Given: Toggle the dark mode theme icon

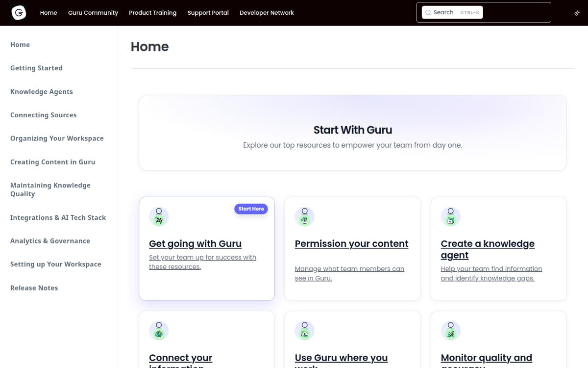Looking at the screenshot, I should (577, 13).
